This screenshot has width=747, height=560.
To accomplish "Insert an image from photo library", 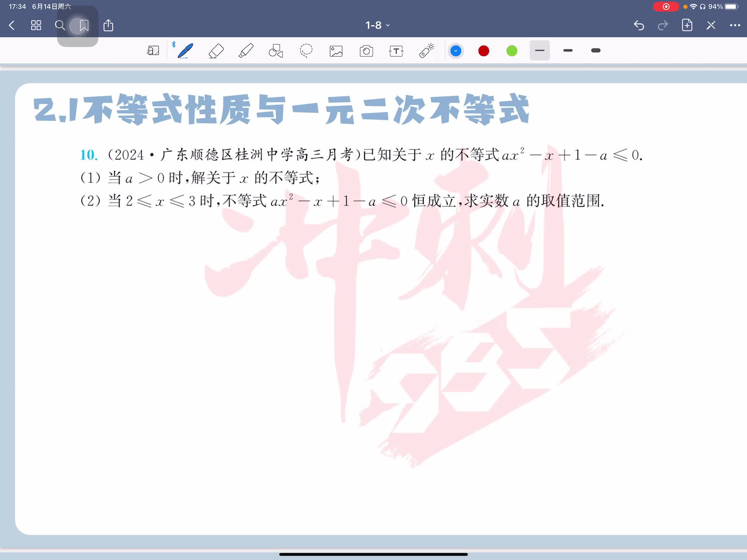I will coord(336,51).
